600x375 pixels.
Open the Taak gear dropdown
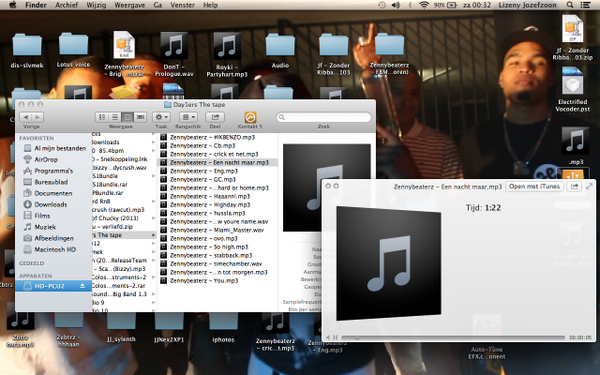(x=161, y=117)
